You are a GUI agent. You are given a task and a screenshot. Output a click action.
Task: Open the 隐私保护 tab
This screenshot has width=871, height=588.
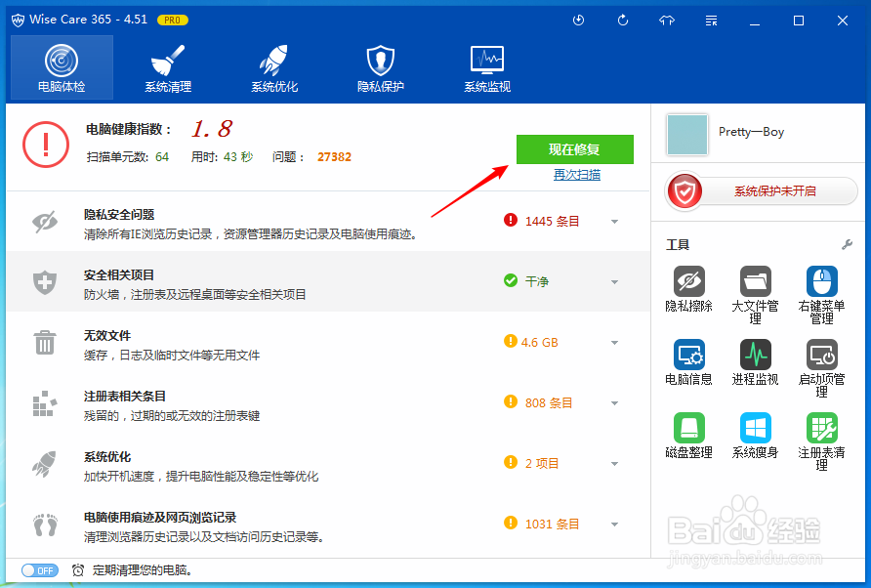pos(381,67)
